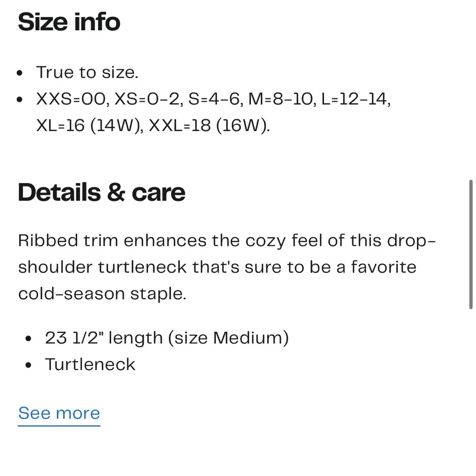Click the cold-season staple text
The width and height of the screenshot is (476, 476).
[x=102, y=294]
